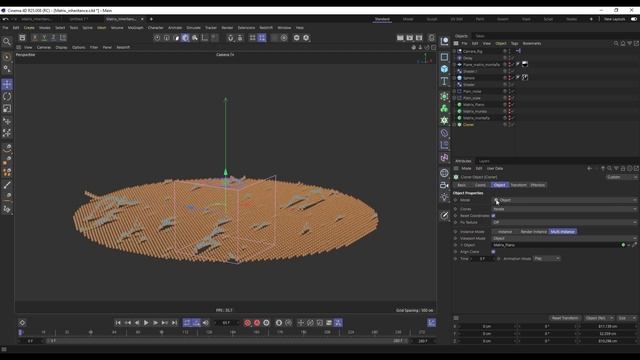Select the Instance mode button
Screen dimensions: 640x360
(504, 232)
